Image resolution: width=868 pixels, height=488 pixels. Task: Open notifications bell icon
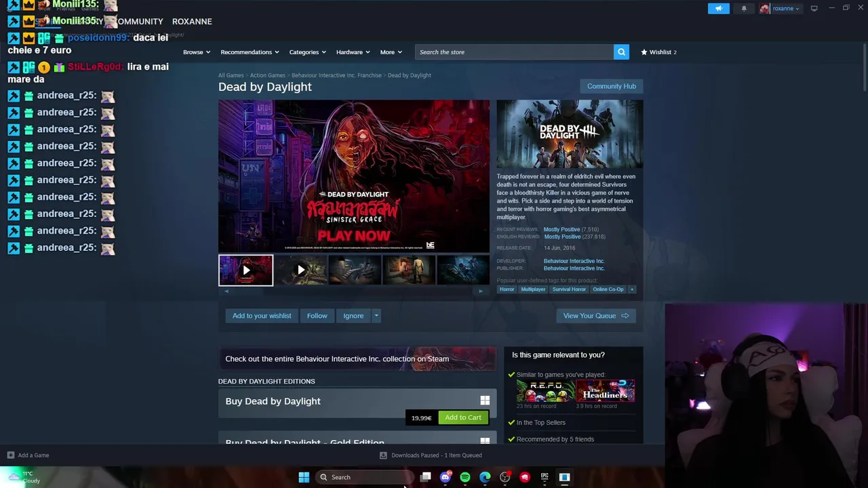point(744,8)
